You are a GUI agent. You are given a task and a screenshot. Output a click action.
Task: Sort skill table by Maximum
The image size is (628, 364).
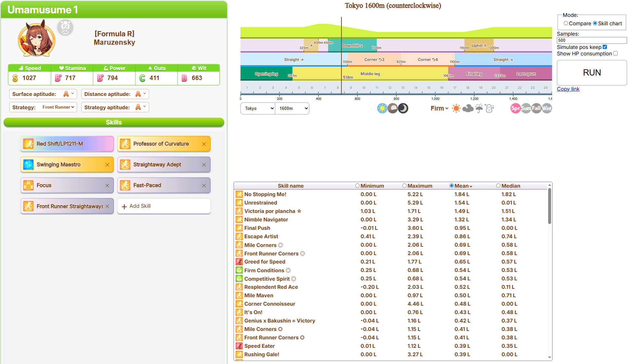pyautogui.click(x=404, y=186)
